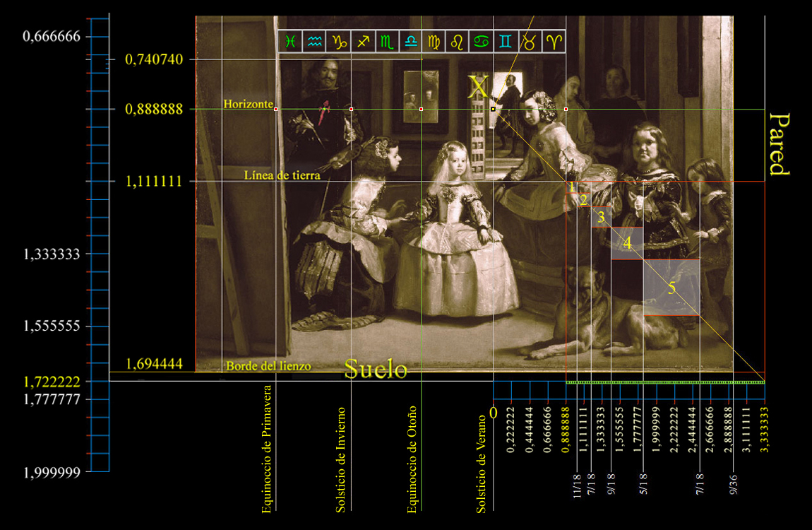The height and width of the screenshot is (530, 812).
Task: Select the Suelo floor label
Action: pyautogui.click(x=376, y=370)
